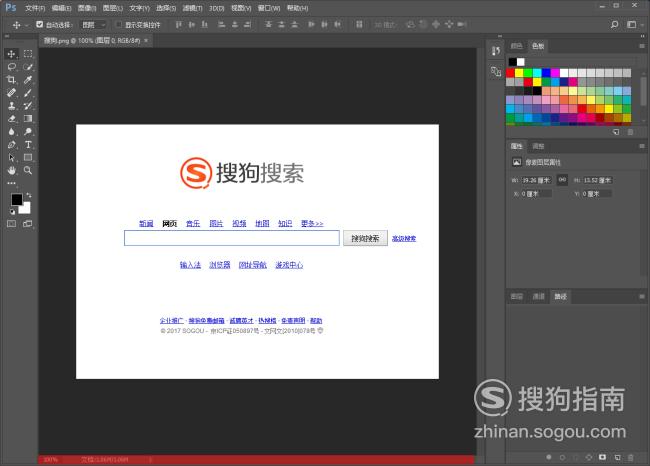The width and height of the screenshot is (650, 466).
Task: Select the Eraser tool
Action: click(11, 119)
